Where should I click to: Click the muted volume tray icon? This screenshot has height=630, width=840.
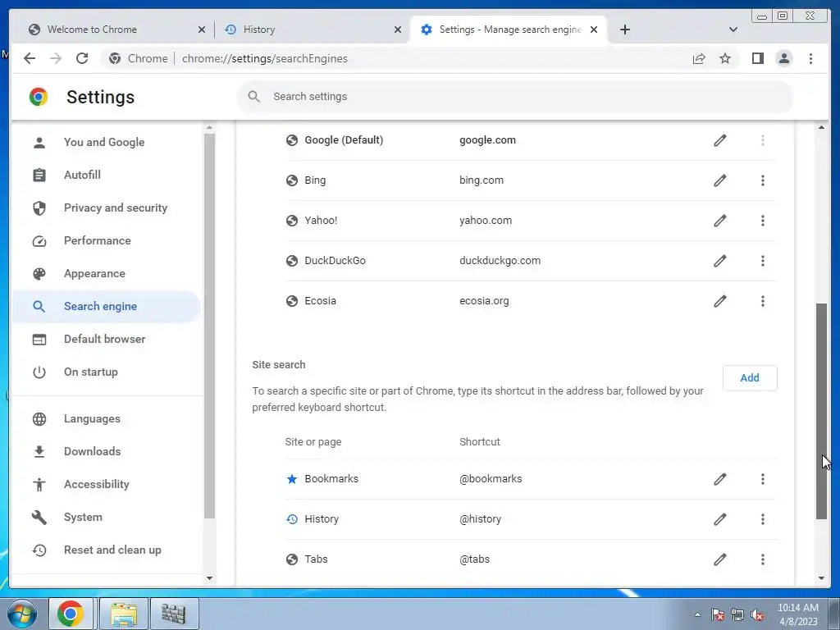click(x=757, y=615)
